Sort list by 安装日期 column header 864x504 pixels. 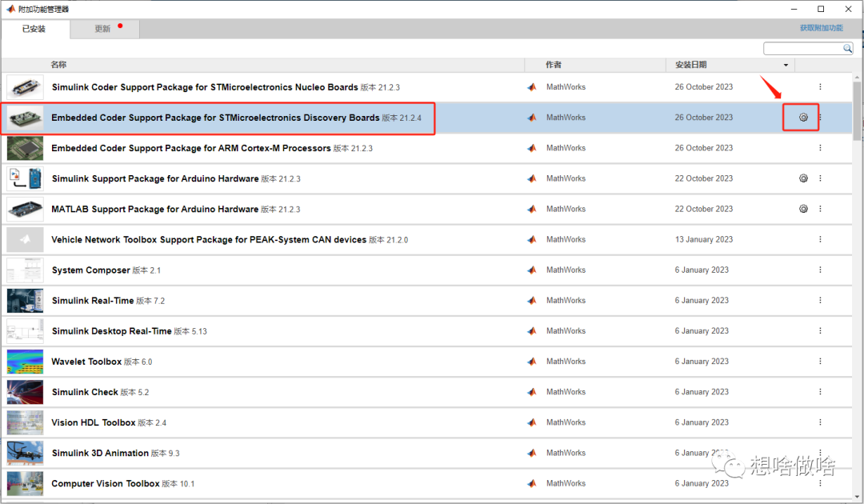[691, 65]
